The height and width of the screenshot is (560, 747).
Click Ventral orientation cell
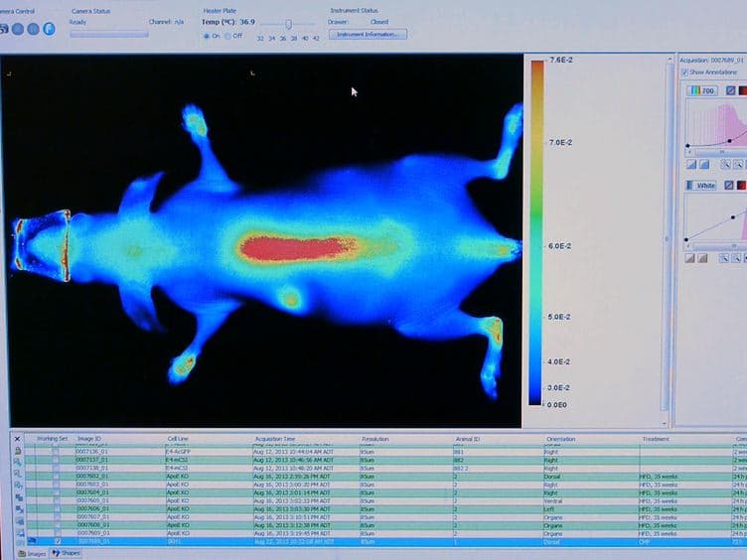pyautogui.click(x=553, y=501)
